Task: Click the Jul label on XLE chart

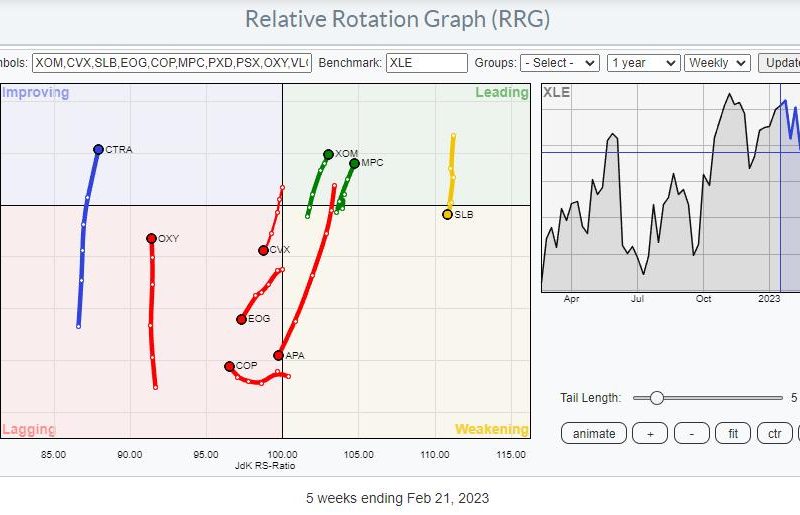Action: [637, 299]
